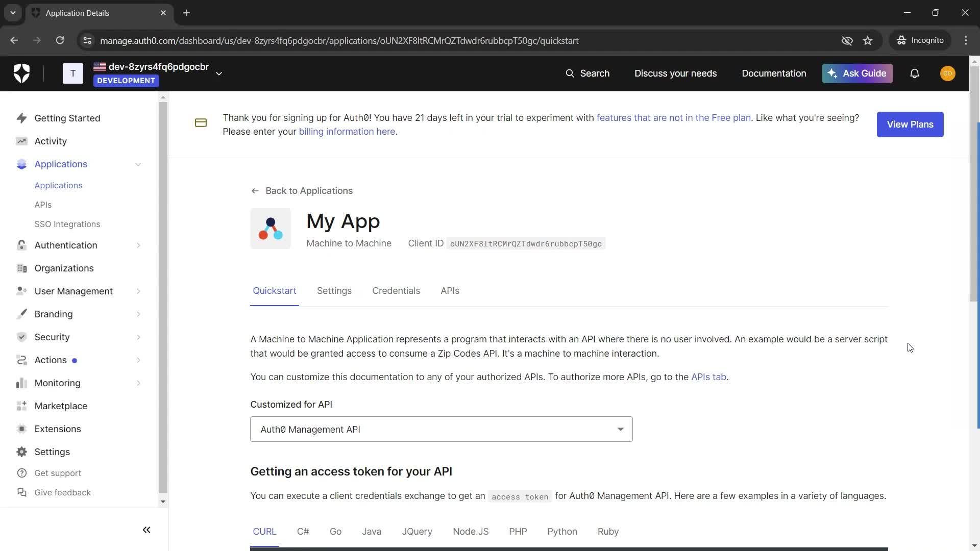
Task: Click the Extensions icon
Action: [21, 429]
